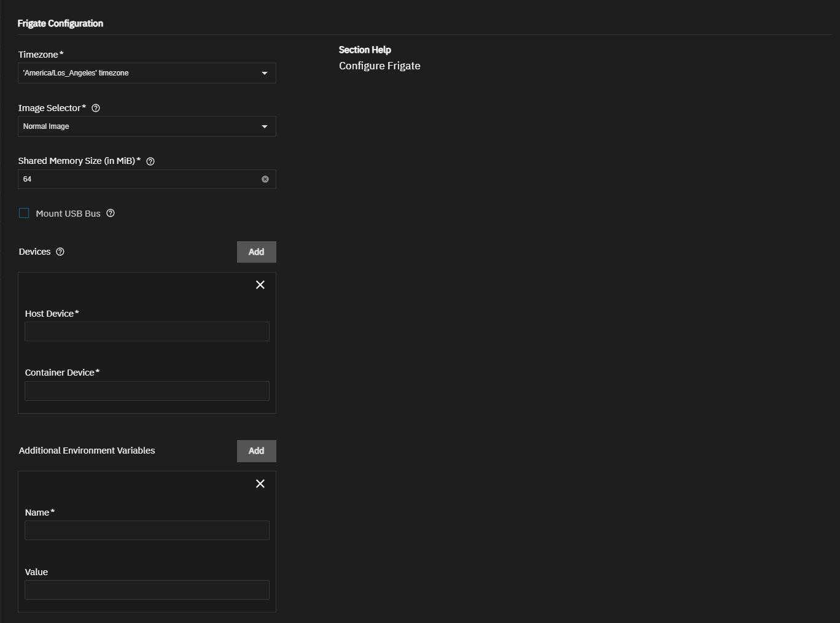Open the Timezone dropdown
This screenshot has height=623, width=840.
tap(141, 73)
